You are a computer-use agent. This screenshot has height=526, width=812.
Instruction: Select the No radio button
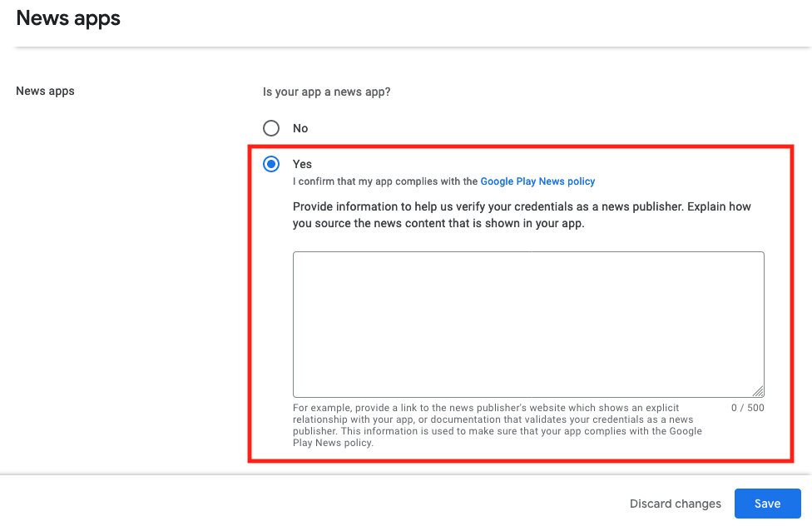coord(271,128)
